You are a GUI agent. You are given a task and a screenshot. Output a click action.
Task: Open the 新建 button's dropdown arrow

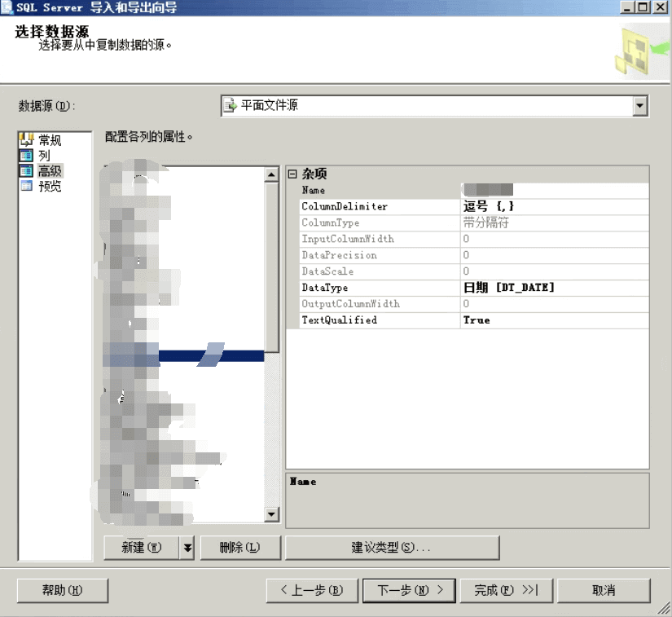coord(187,548)
